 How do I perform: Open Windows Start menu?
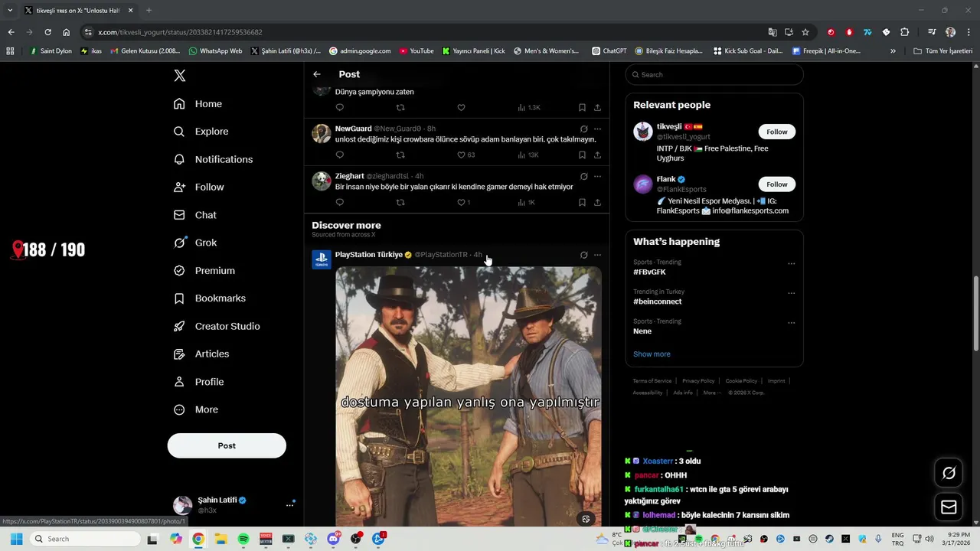point(16,539)
